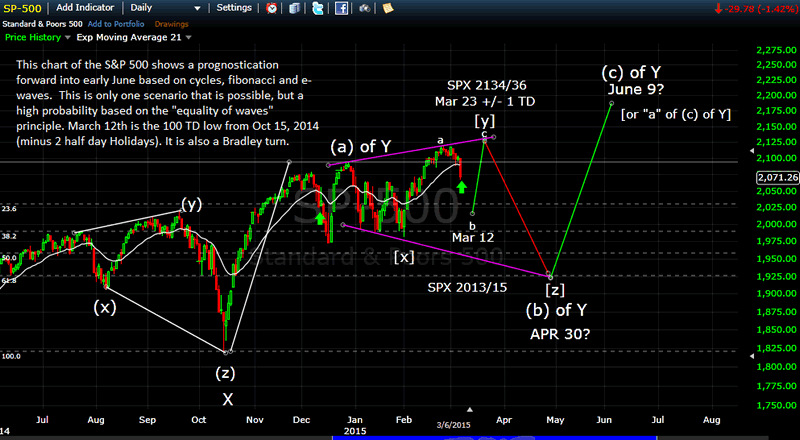This screenshot has height=440, width=800.
Task: Select the [y] wave label
Action: [x=485, y=121]
